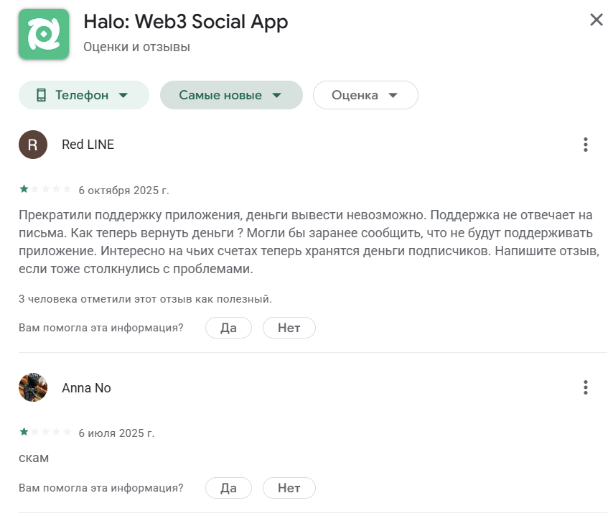Click the text 3 человека отметили этот отзыв
Image resolution: width=609 pixels, height=517 pixels.
(145, 299)
